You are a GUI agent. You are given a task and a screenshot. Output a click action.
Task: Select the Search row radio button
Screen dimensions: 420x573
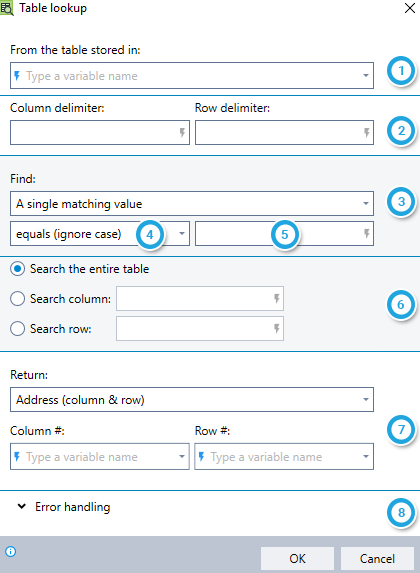click(18, 329)
